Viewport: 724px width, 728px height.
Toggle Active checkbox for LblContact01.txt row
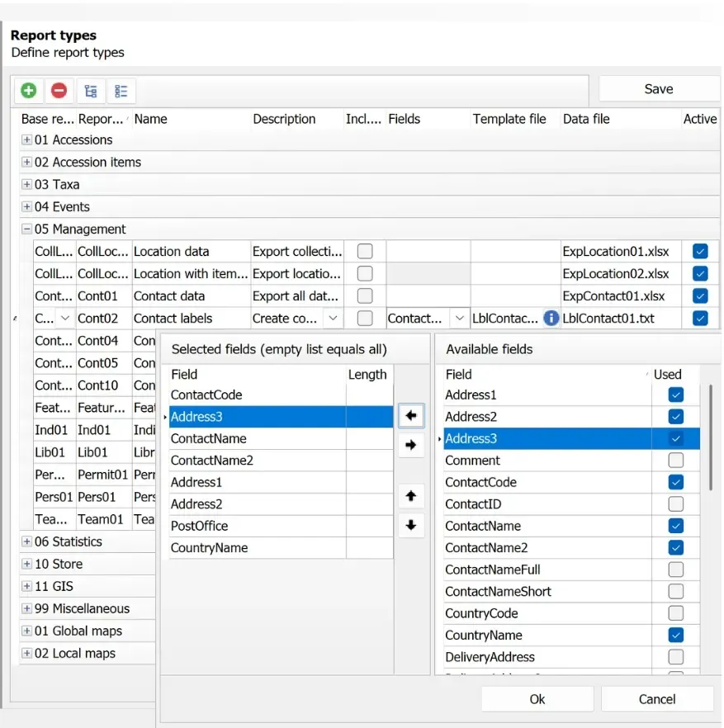[700, 318]
